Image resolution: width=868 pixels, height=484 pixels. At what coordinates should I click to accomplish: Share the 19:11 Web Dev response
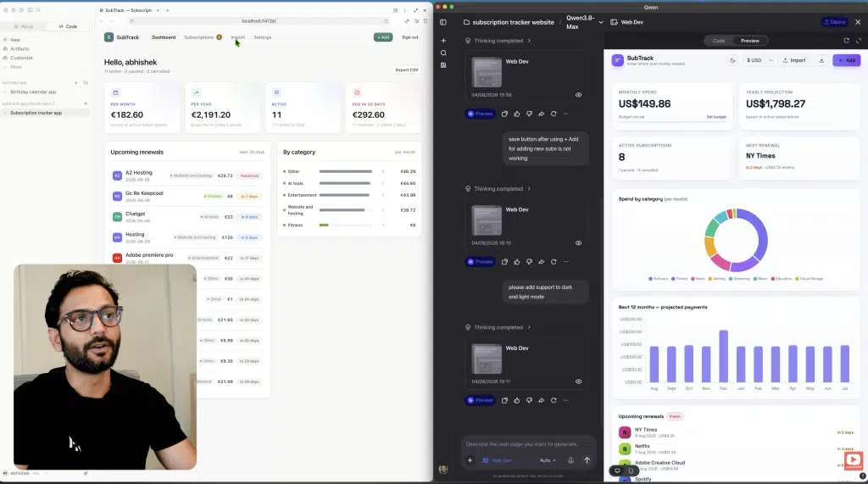click(542, 400)
